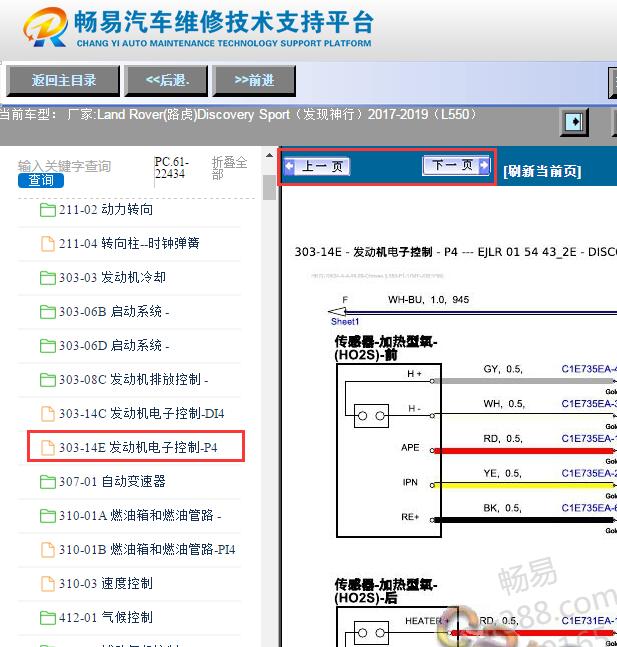Click the 上一页 previous page button
The width and height of the screenshot is (617, 647).
coord(317,166)
